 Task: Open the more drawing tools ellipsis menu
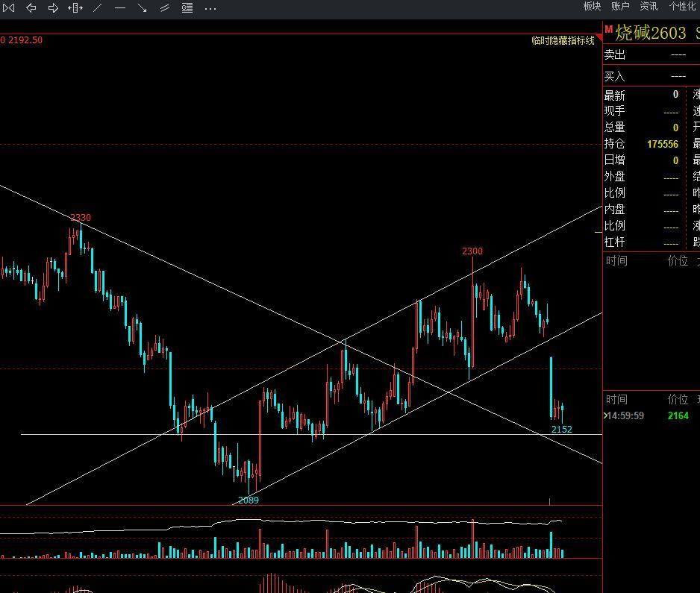click(210, 8)
